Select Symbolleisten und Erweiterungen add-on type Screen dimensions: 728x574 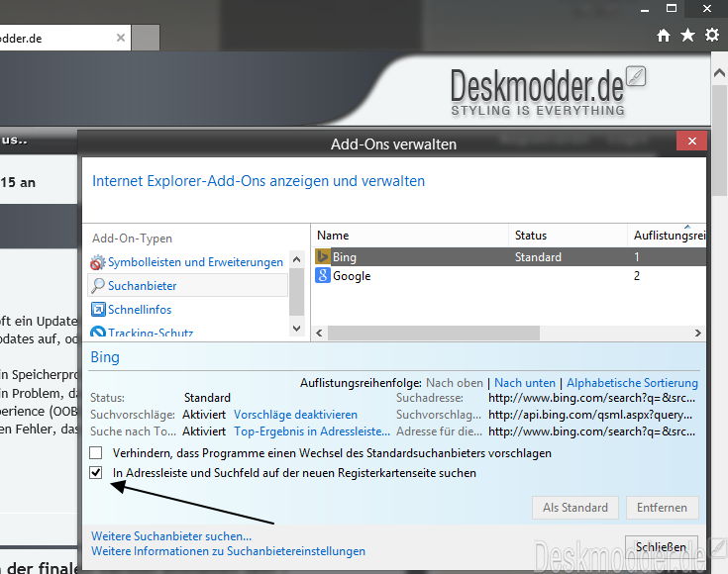point(195,262)
